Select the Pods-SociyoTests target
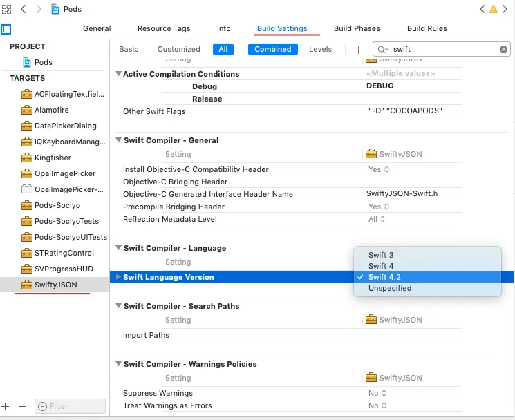This screenshot has width=515, height=420. [x=59, y=221]
